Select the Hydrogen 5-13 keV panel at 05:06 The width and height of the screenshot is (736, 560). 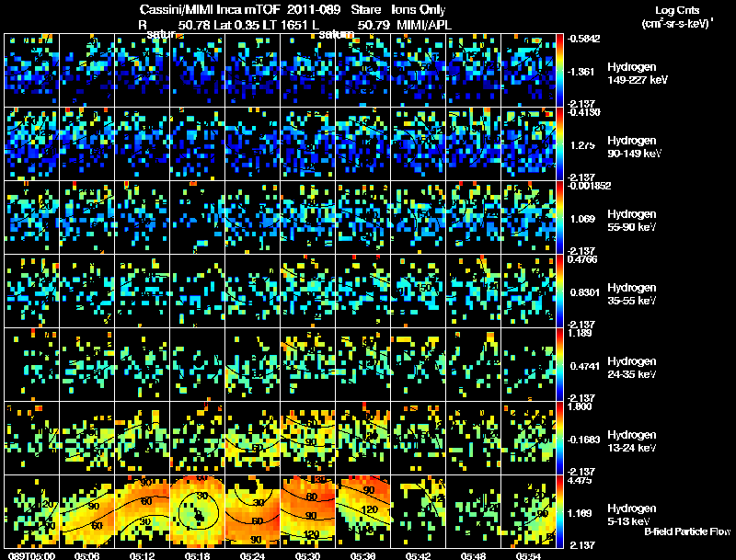pos(86,511)
